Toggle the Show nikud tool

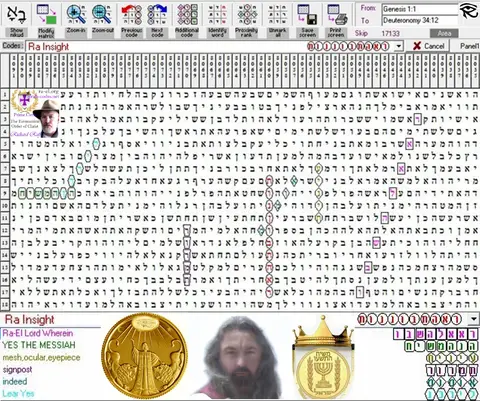[17, 20]
